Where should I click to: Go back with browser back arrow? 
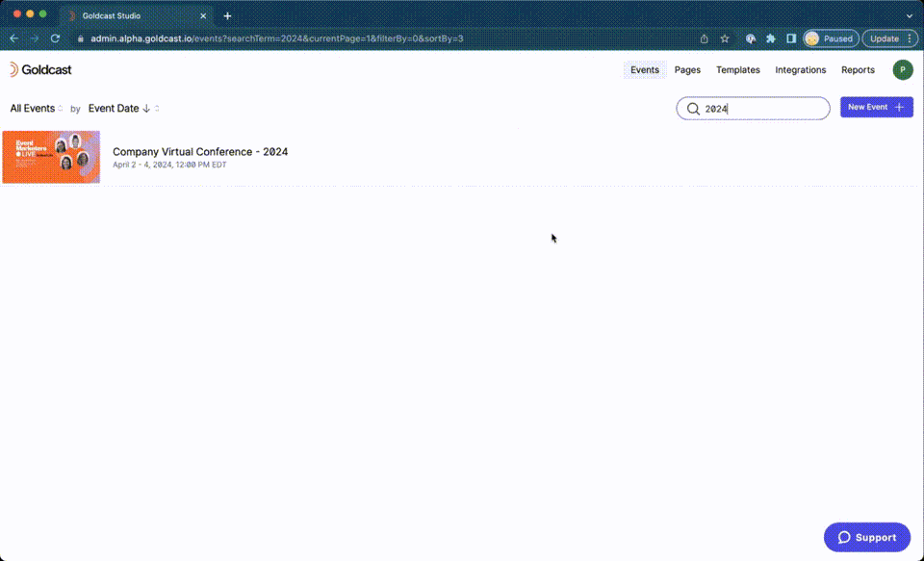pos(14,38)
